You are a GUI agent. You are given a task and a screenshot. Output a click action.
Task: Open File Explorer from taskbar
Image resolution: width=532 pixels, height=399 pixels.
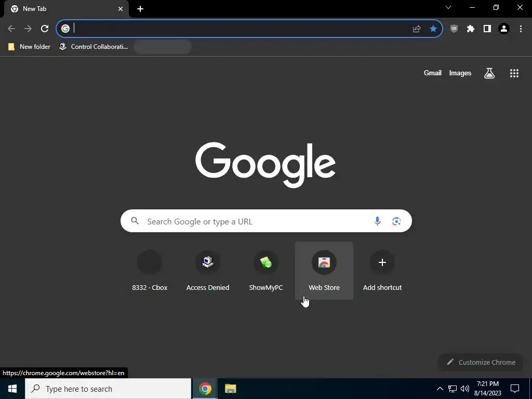pos(230,389)
